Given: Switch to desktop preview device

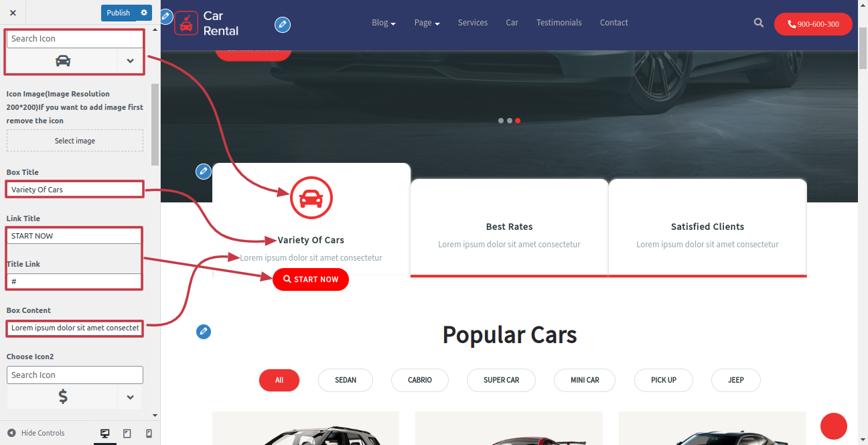Looking at the screenshot, I should pyautogui.click(x=105, y=434).
